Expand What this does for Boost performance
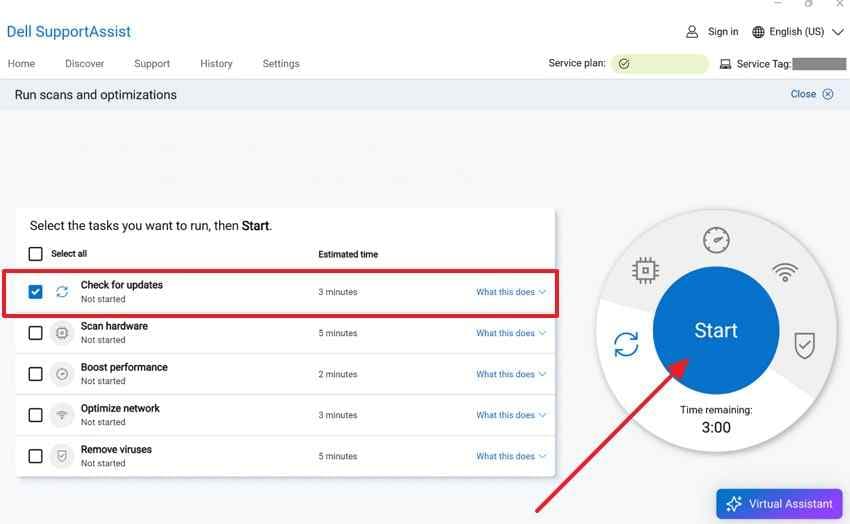The height and width of the screenshot is (524, 850). tap(511, 374)
